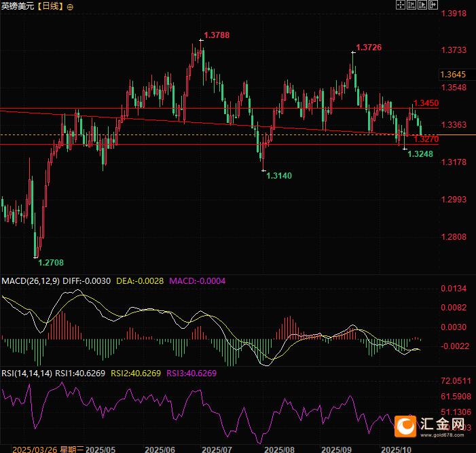Click the -0.0022 MACD axis label
Screen dimensions: 476x453
click(x=454, y=346)
